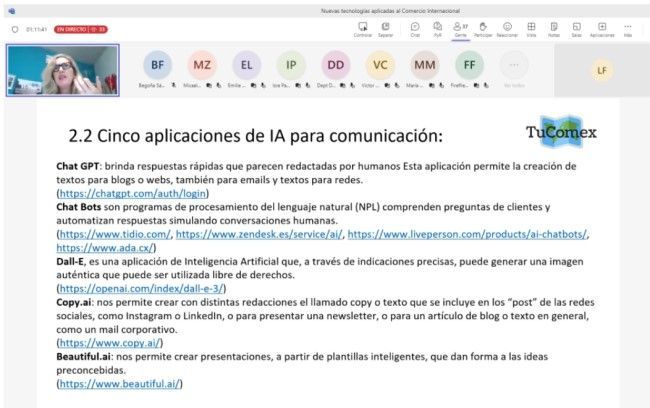Click the BF participant avatar
The width and height of the screenshot is (650, 408).
point(158,65)
